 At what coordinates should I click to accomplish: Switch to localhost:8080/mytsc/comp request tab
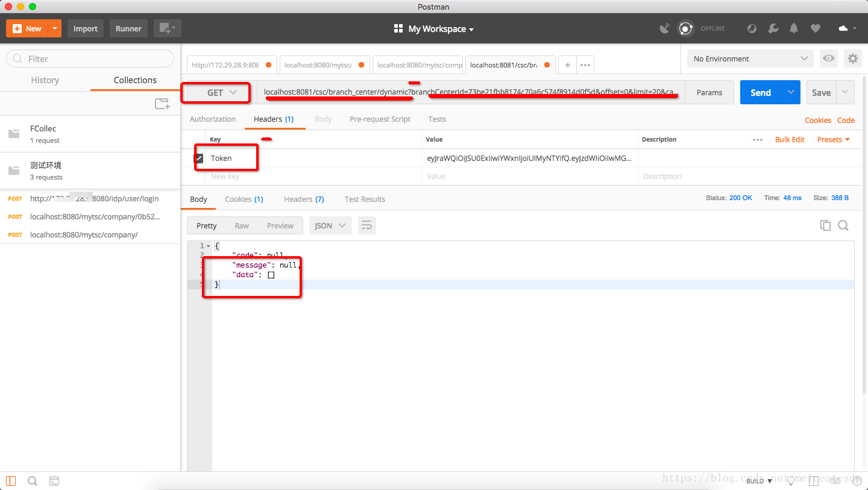coord(418,65)
